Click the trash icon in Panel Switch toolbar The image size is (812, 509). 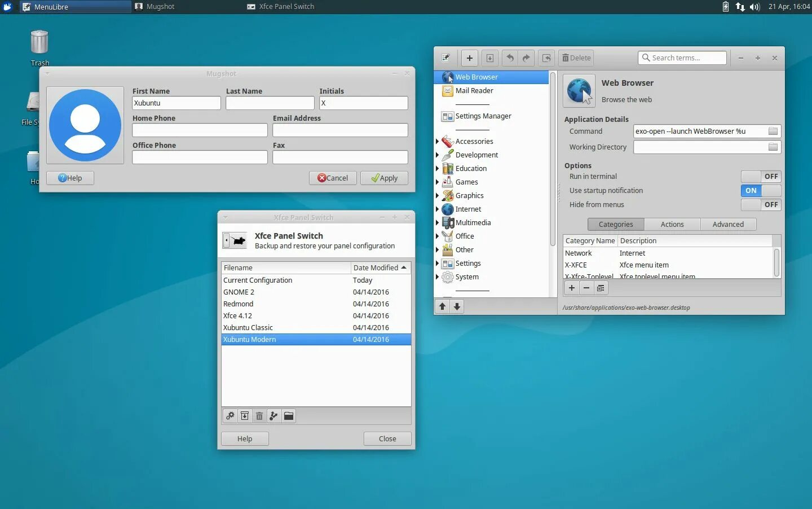pos(259,416)
